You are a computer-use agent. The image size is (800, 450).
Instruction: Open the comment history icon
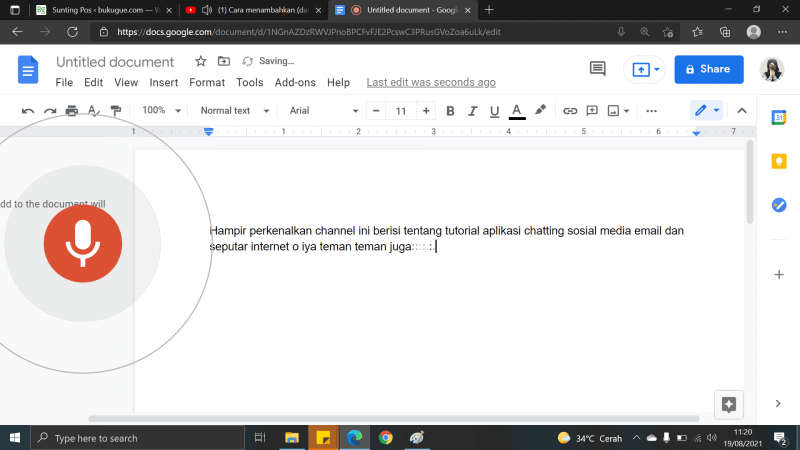click(x=597, y=69)
